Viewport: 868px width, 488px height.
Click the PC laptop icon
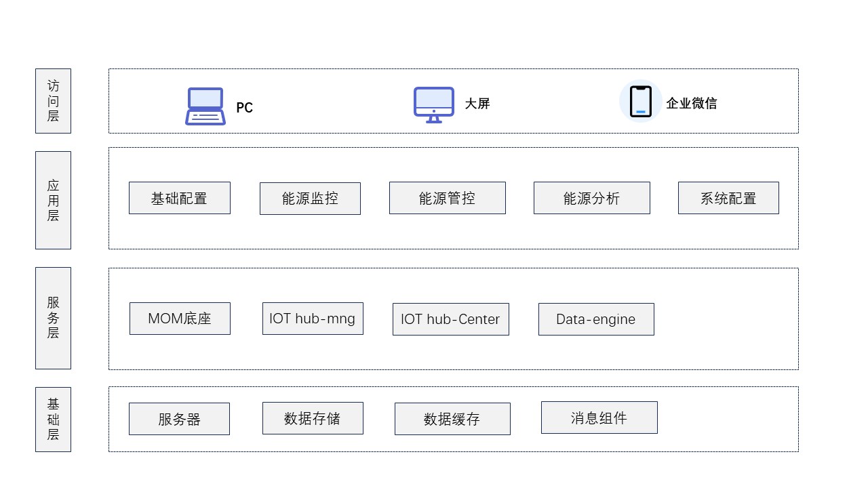pos(205,106)
